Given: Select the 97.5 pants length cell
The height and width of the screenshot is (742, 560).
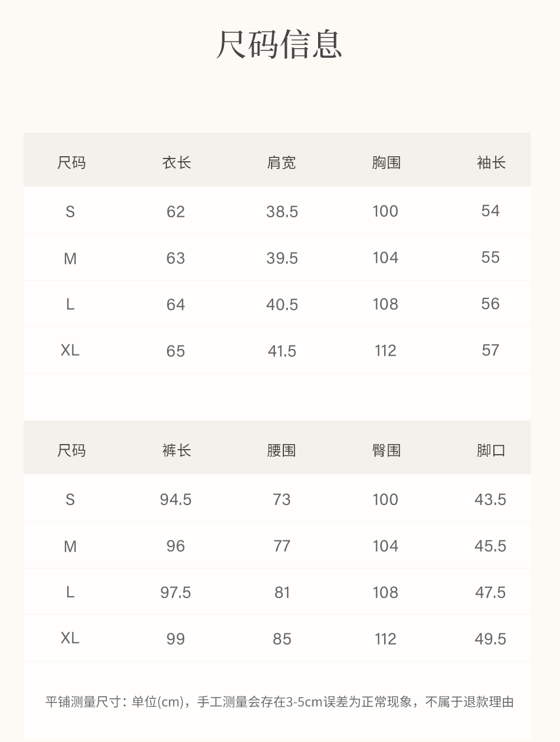Looking at the screenshot, I should [176, 592].
